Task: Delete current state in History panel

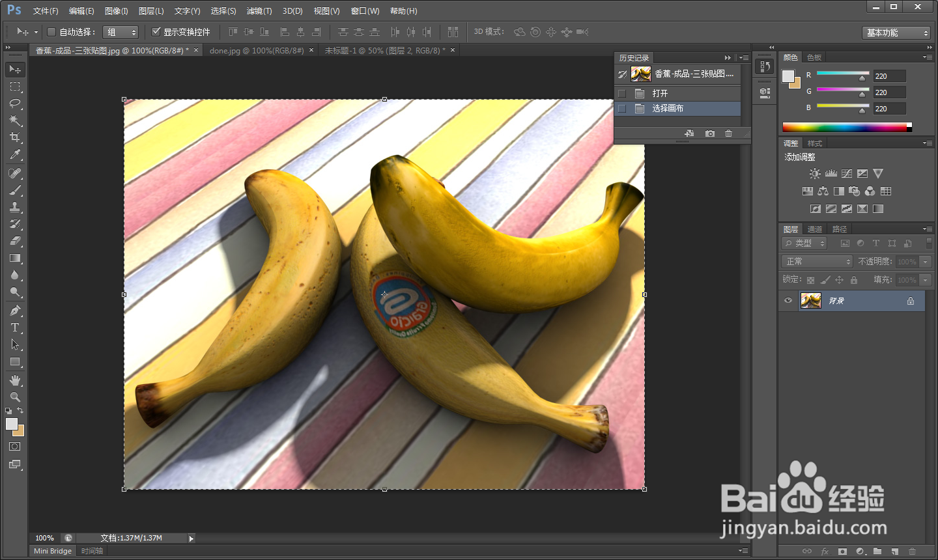Action: click(728, 133)
